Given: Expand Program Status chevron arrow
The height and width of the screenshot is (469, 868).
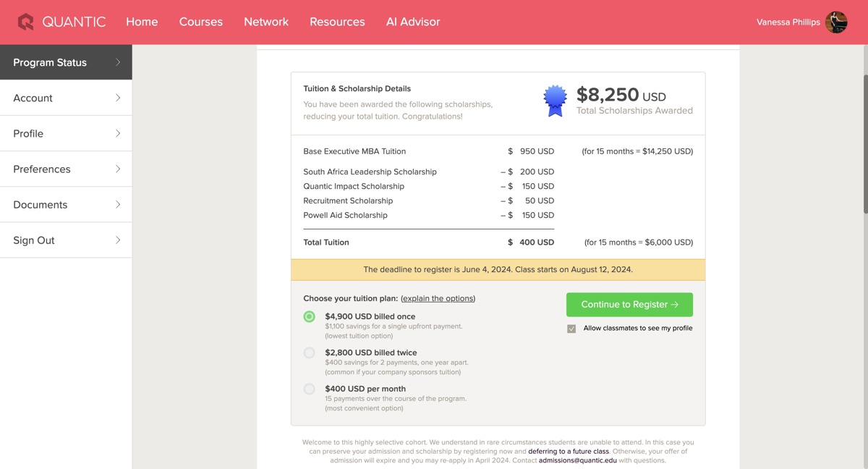Looking at the screenshot, I should tap(118, 62).
